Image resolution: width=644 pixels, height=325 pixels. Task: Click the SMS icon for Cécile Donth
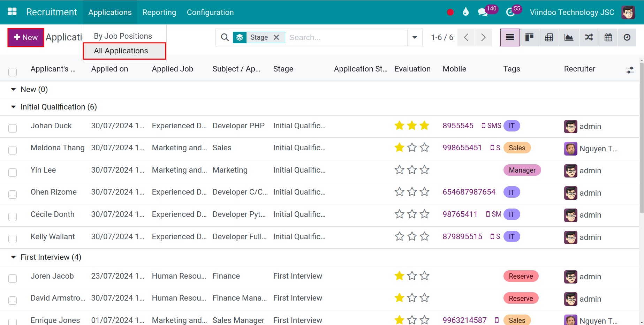point(493,214)
